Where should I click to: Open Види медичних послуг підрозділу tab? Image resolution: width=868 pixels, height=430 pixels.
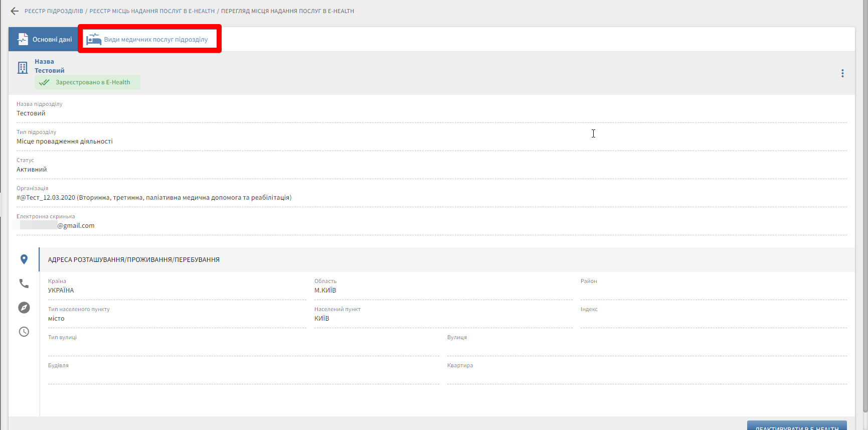(149, 39)
